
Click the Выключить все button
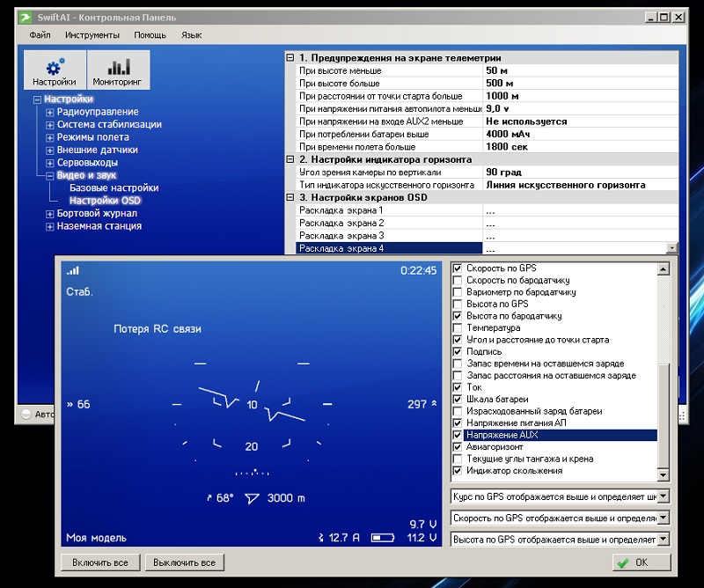pos(185,562)
